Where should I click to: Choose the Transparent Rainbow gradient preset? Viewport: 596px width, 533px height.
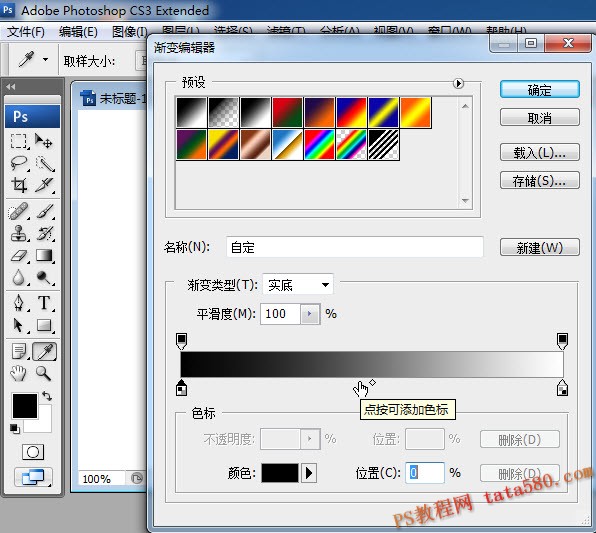pyautogui.click(x=351, y=144)
